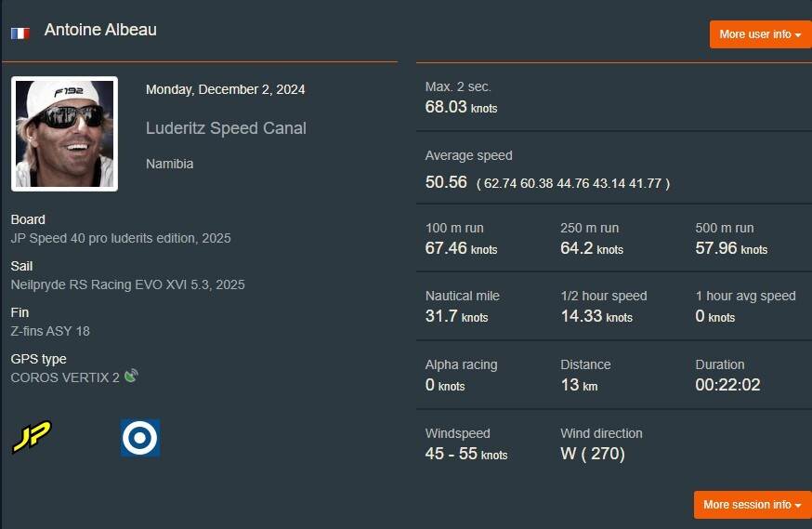Open the Neilpryde round target logo
This screenshot has height=529, width=812.
[140, 438]
